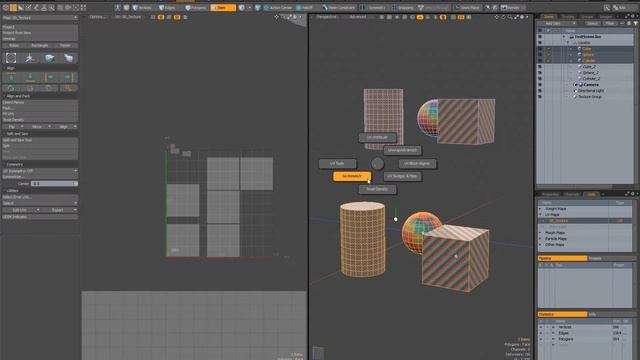Select the Edges selection mode

[167, 8]
